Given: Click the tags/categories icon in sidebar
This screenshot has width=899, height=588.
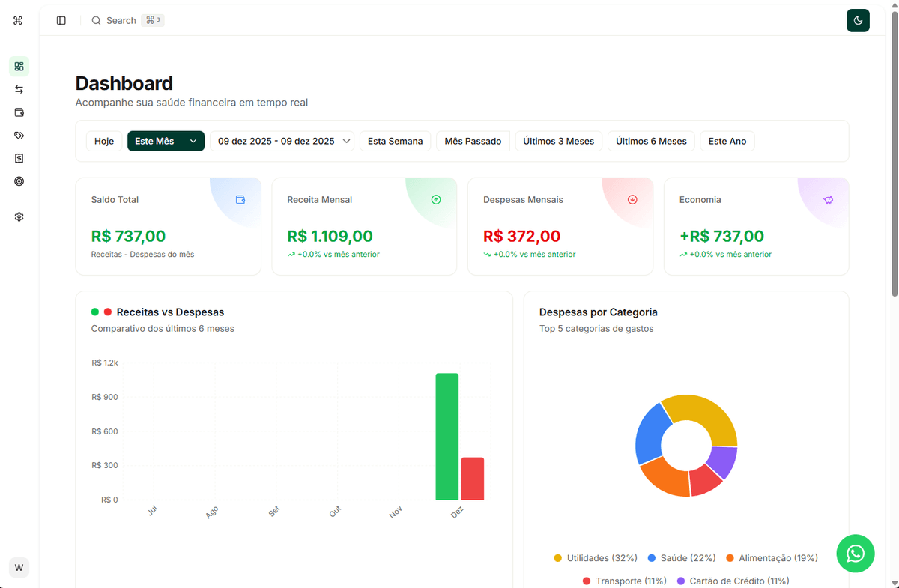Looking at the screenshot, I should (x=19, y=135).
